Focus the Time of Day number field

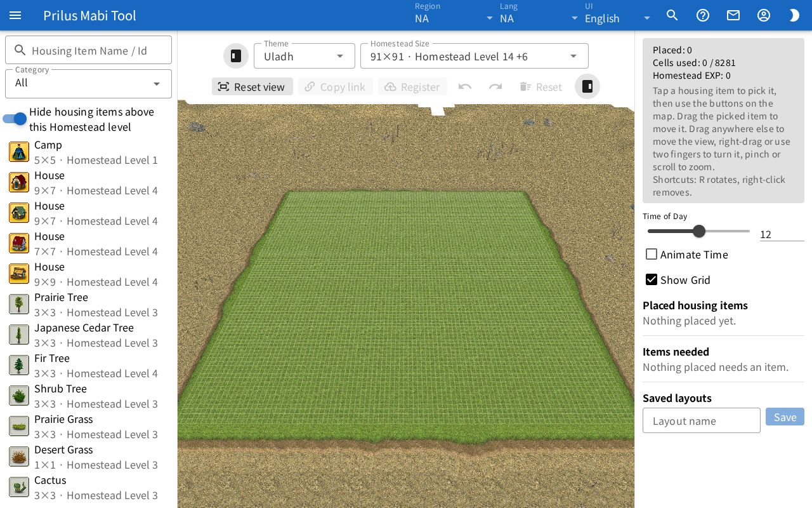[x=782, y=234]
